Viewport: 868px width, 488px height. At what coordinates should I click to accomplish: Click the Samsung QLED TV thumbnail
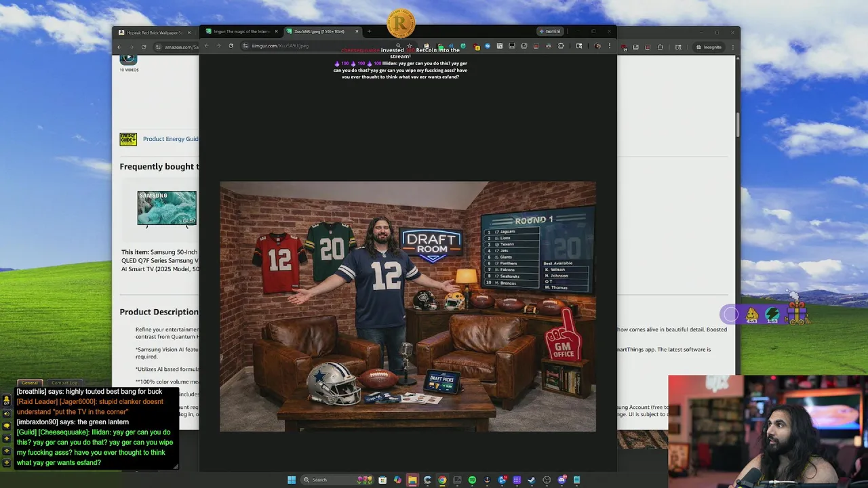(x=167, y=208)
